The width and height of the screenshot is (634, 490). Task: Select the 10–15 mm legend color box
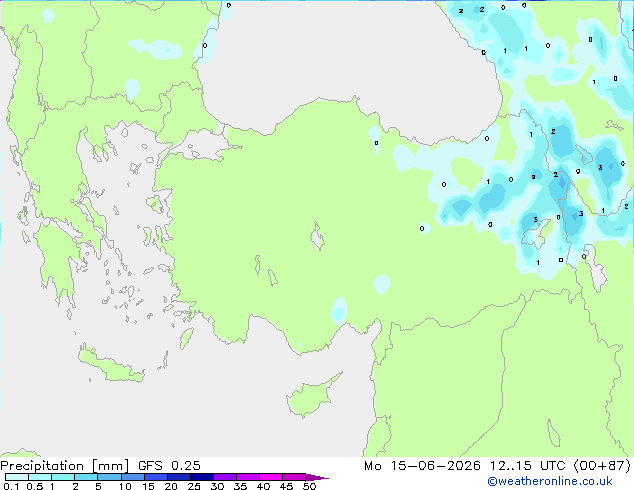[132, 477]
